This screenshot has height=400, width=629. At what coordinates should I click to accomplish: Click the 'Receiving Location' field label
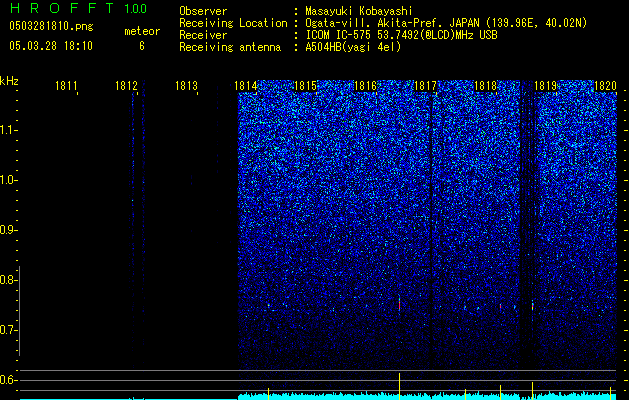tap(233, 23)
